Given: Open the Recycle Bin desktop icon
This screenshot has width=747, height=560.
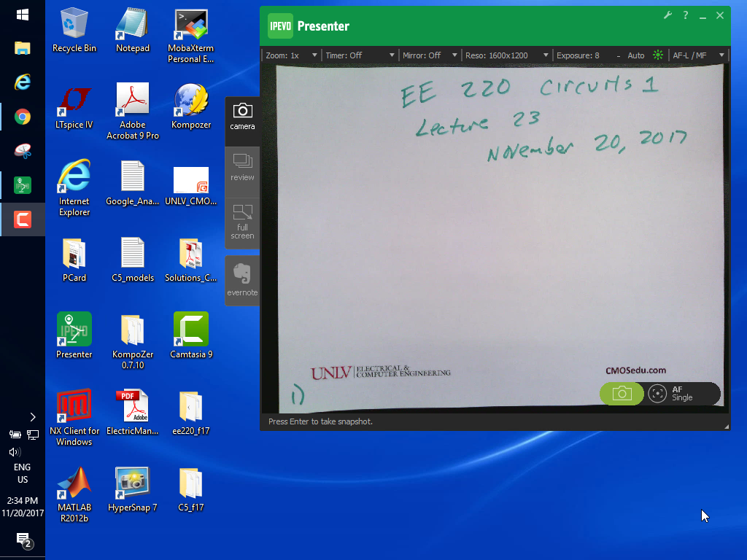Looking at the screenshot, I should pos(74,31).
